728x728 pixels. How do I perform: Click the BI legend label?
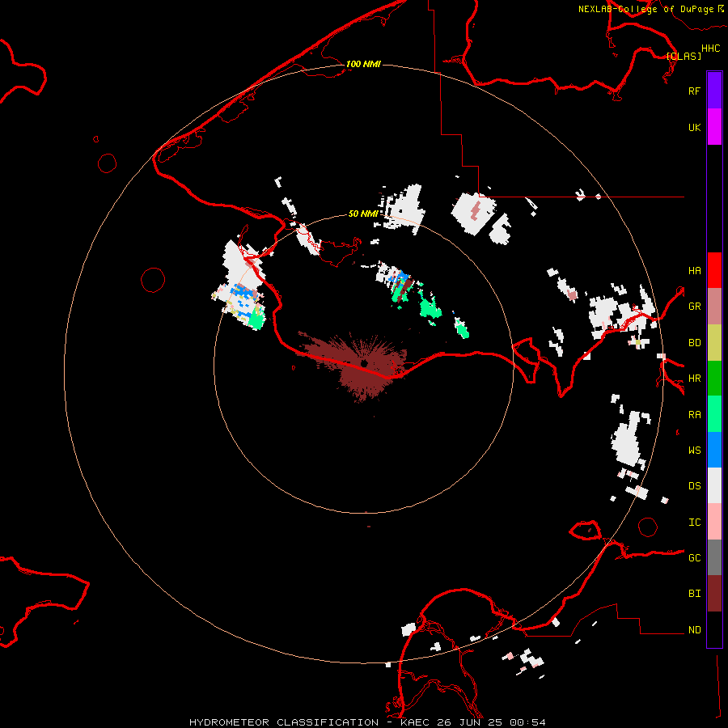[694, 594]
